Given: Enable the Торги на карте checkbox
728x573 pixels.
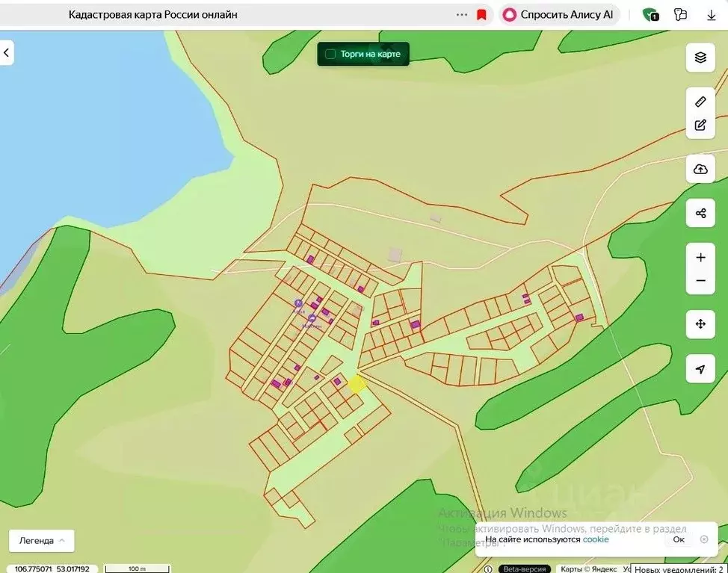Looking at the screenshot, I should tap(330, 55).
